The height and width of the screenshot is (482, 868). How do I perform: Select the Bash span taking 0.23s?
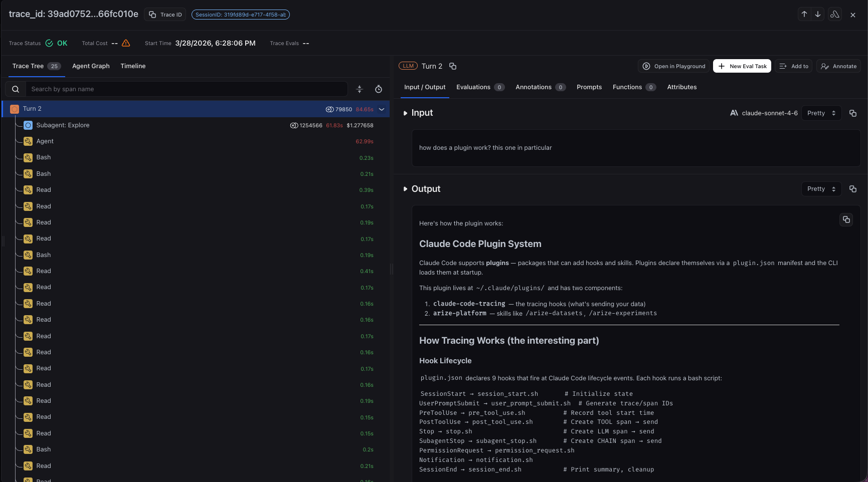tap(196, 157)
